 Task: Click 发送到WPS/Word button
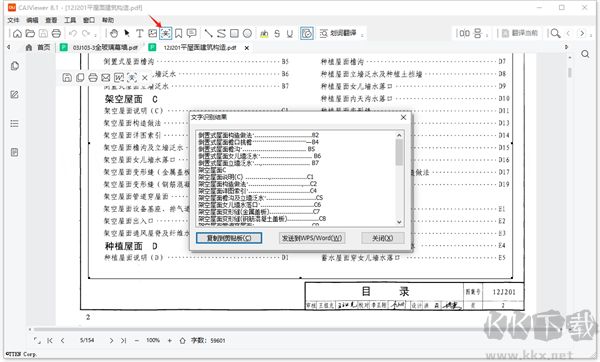(x=312, y=238)
